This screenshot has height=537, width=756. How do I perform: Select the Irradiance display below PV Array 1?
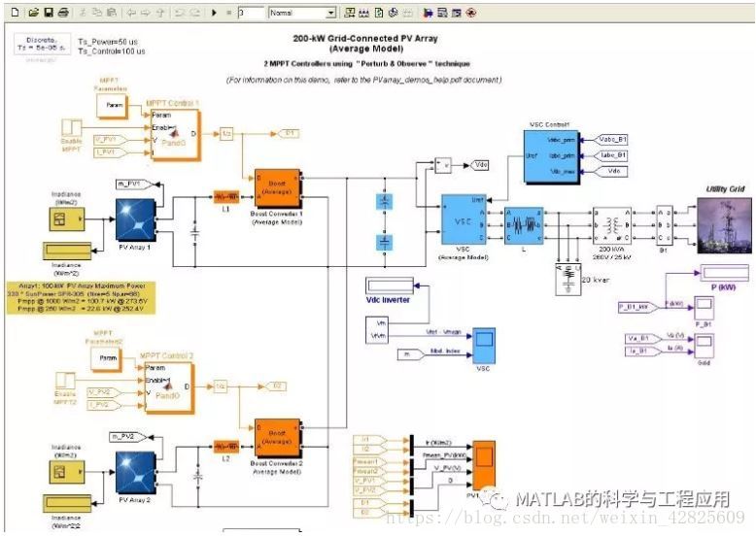pyautogui.click(x=67, y=251)
